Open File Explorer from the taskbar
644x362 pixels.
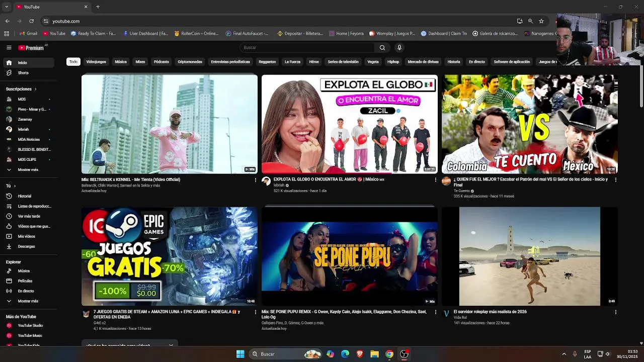(x=374, y=354)
